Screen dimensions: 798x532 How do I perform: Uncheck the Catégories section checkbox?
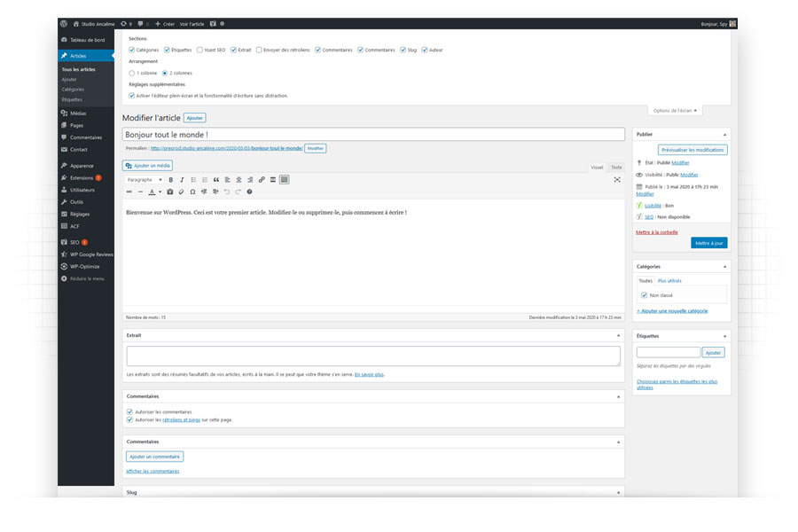[132, 50]
